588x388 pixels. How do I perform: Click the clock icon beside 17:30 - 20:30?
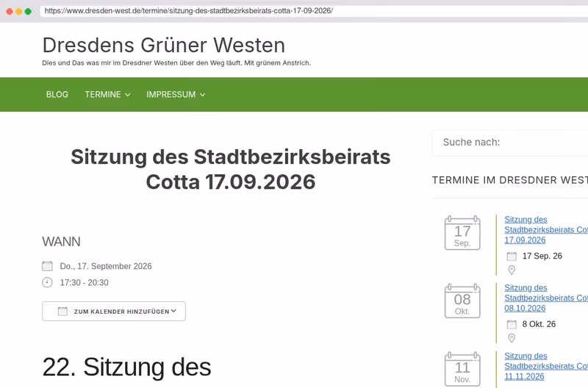click(47, 282)
